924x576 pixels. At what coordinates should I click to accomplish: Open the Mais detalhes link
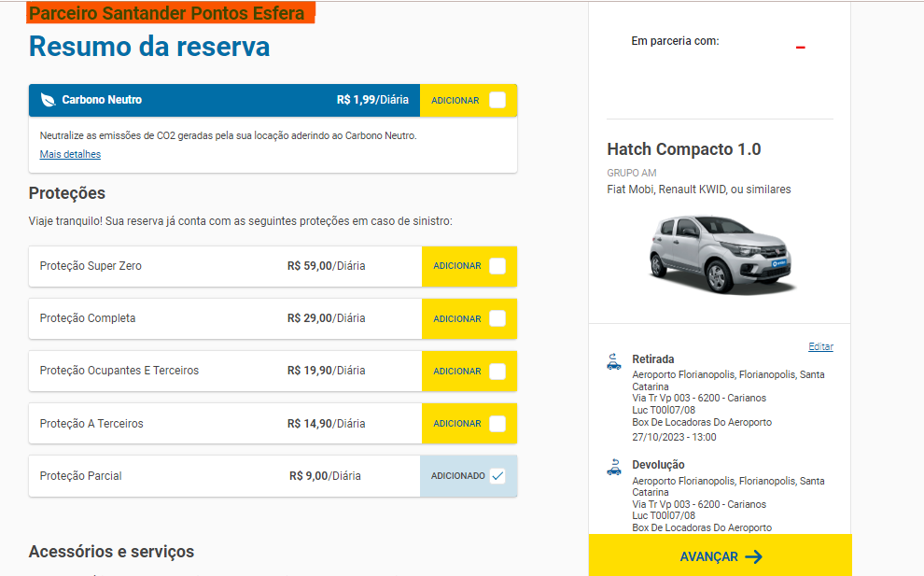70,154
